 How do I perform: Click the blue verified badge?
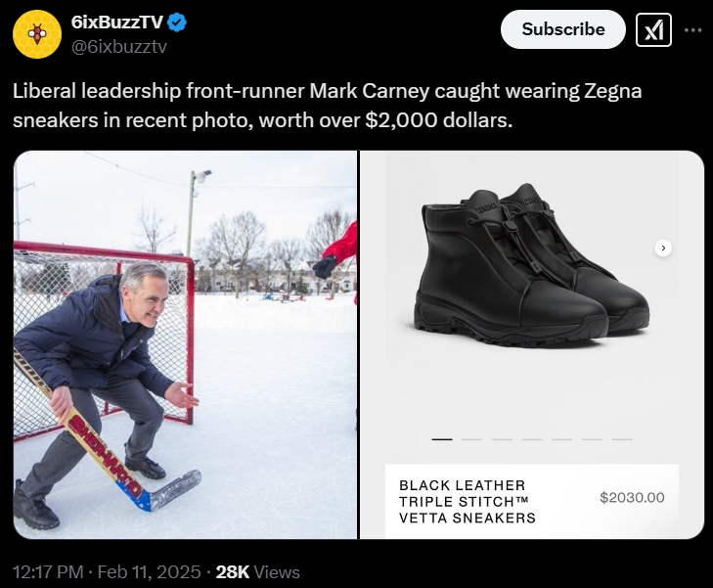pos(177,23)
